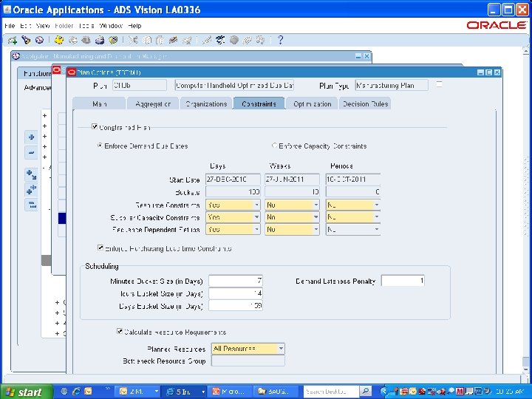The height and width of the screenshot is (399, 532).
Task: Click the Switch Responsibility toolbar icon
Action: (86, 41)
